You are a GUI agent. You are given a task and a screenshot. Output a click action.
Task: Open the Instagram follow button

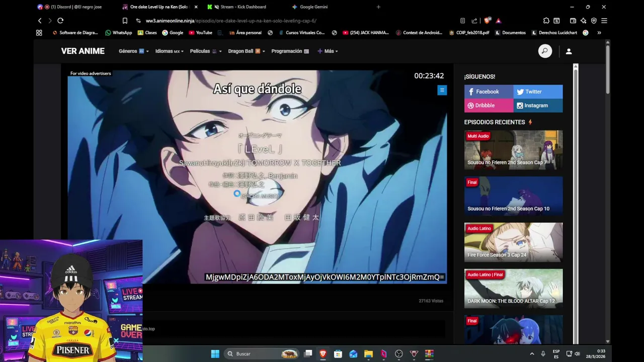coord(538,106)
